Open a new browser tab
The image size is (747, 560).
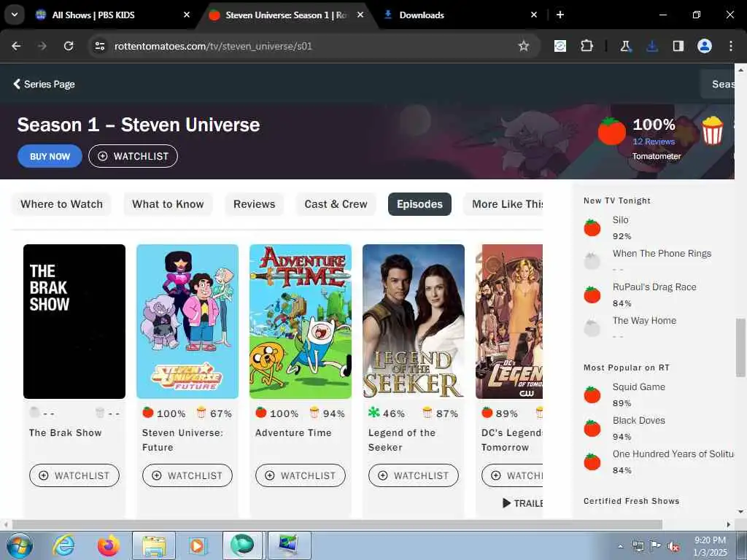pyautogui.click(x=560, y=15)
